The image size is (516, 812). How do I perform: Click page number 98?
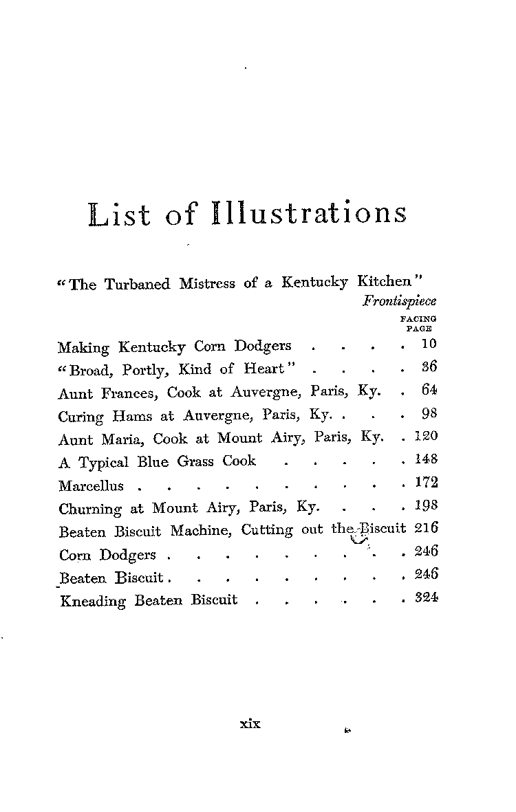429,415
